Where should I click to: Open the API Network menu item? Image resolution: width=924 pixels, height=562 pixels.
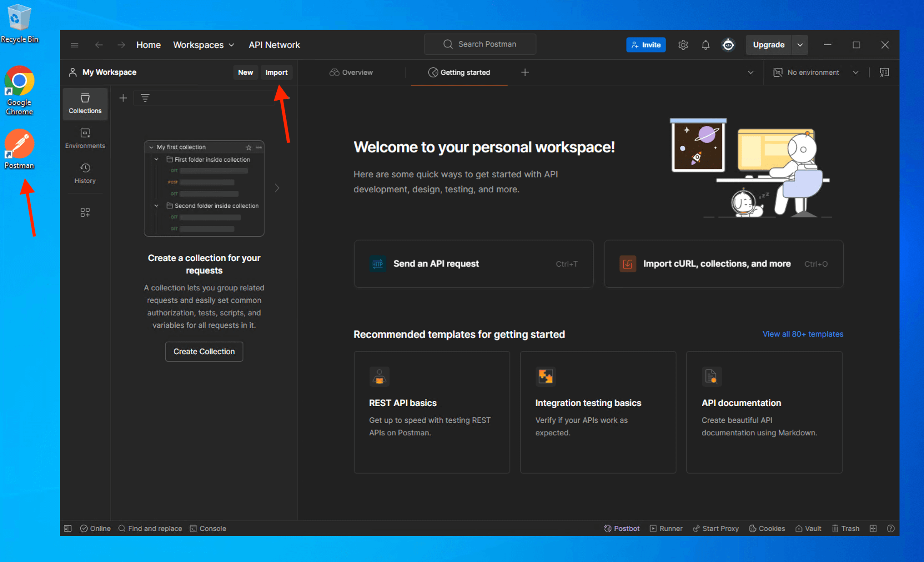tap(274, 45)
